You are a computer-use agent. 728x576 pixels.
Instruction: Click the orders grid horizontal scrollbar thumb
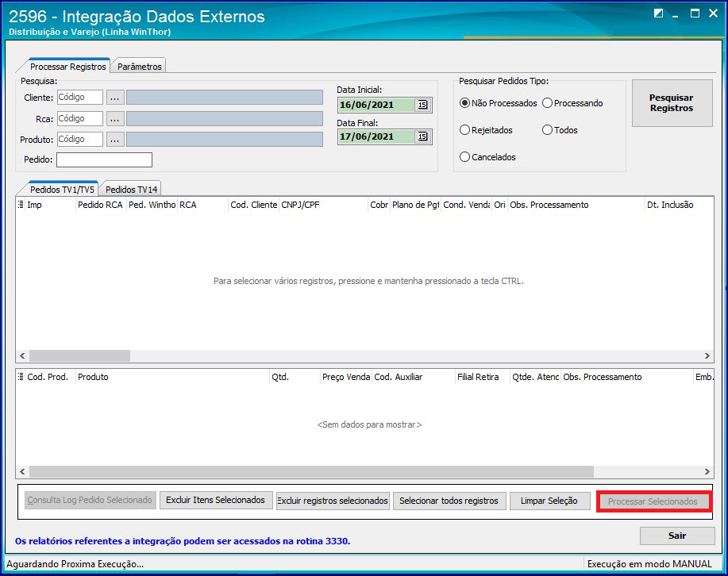pos(80,356)
